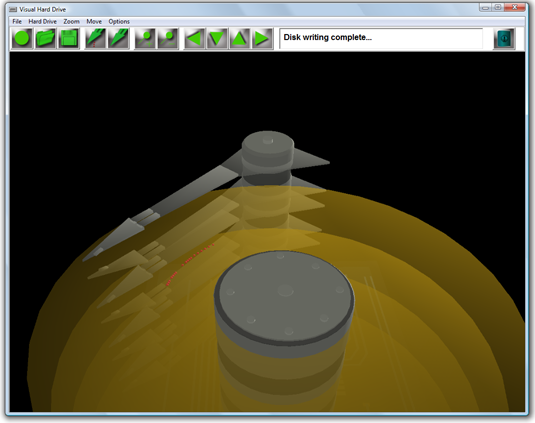The height and width of the screenshot is (423, 535).
Task: Open the File menu
Action: click(17, 21)
